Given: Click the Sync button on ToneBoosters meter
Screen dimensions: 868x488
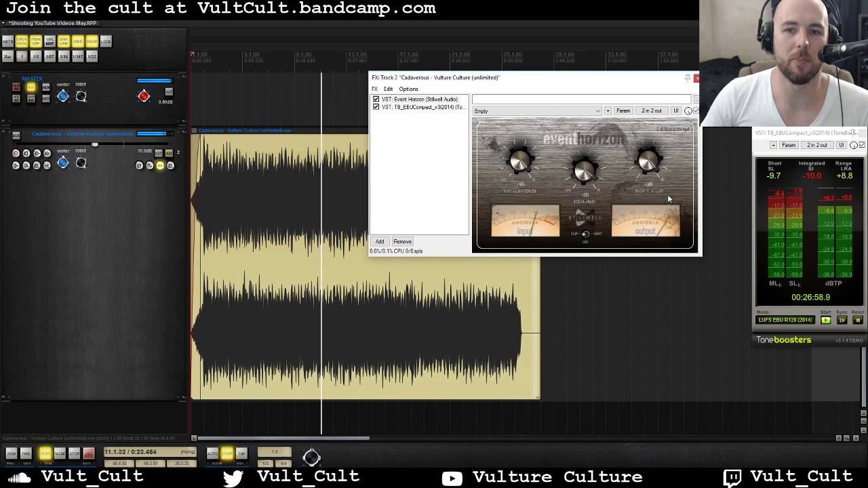Looking at the screenshot, I should click(x=842, y=321).
